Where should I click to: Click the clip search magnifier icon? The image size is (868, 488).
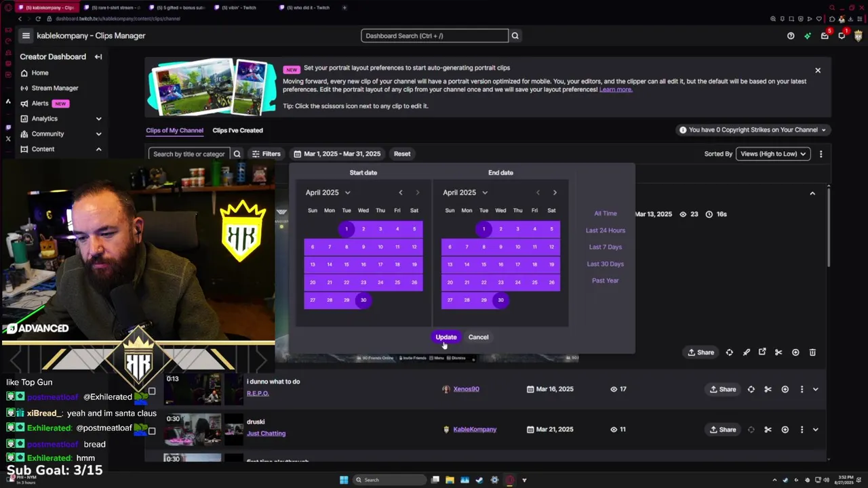click(237, 154)
